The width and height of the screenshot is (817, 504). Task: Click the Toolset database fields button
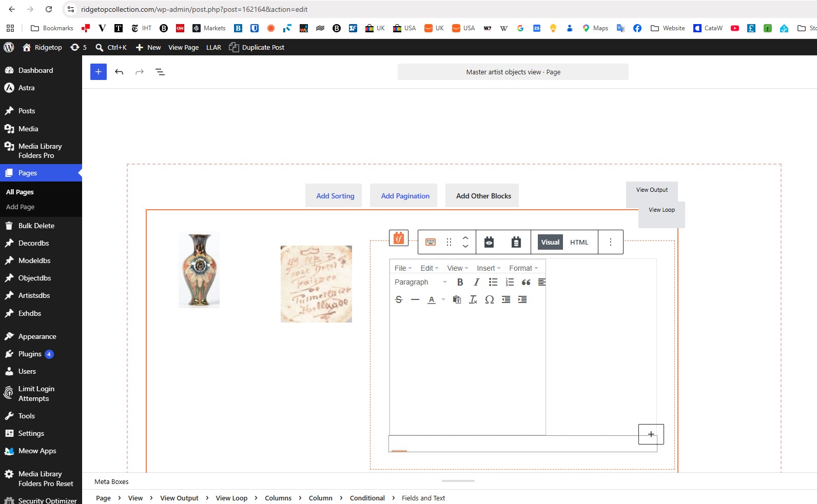pos(516,242)
